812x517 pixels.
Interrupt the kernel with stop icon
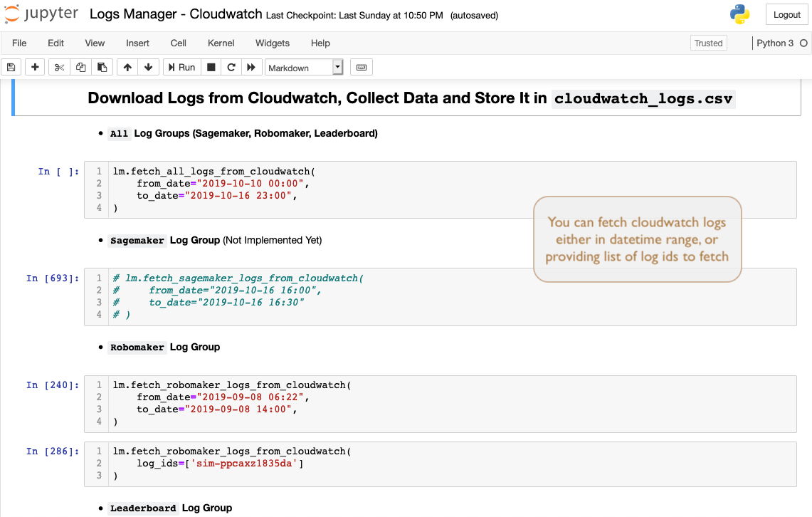click(211, 68)
